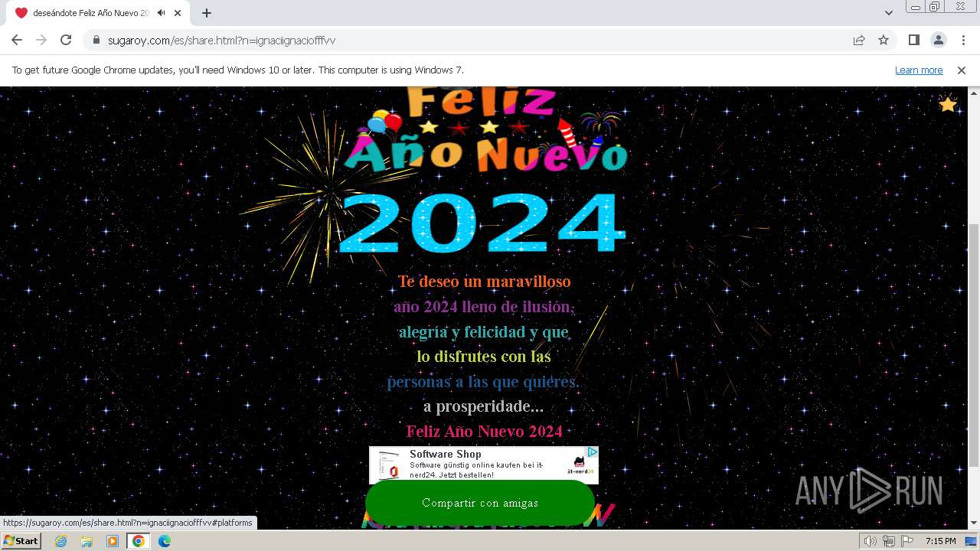Image resolution: width=980 pixels, height=551 pixels.
Task: Click the it-nerd24 logo in the ad
Action: 580,465
